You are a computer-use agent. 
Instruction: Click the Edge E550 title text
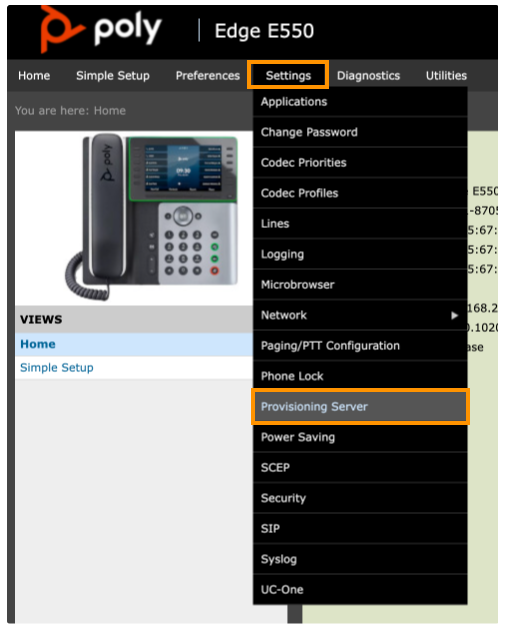[x=264, y=31]
